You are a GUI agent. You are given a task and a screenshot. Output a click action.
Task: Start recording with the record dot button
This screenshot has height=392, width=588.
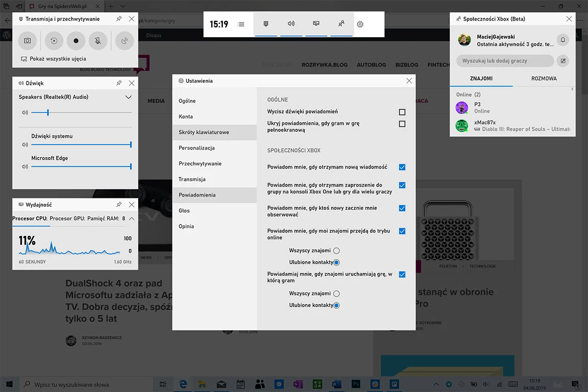[76, 41]
